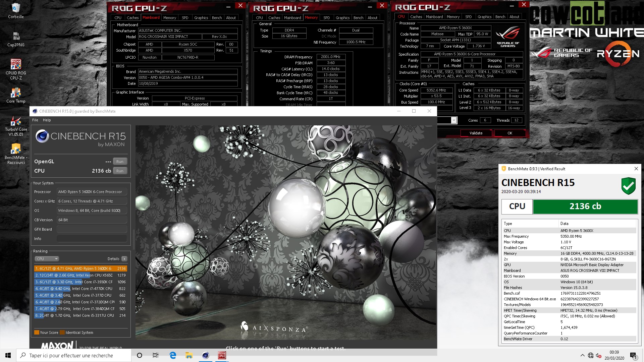Click the ranking Details arrow button
Image resolution: width=644 pixels, height=362 pixels.
coord(124,259)
